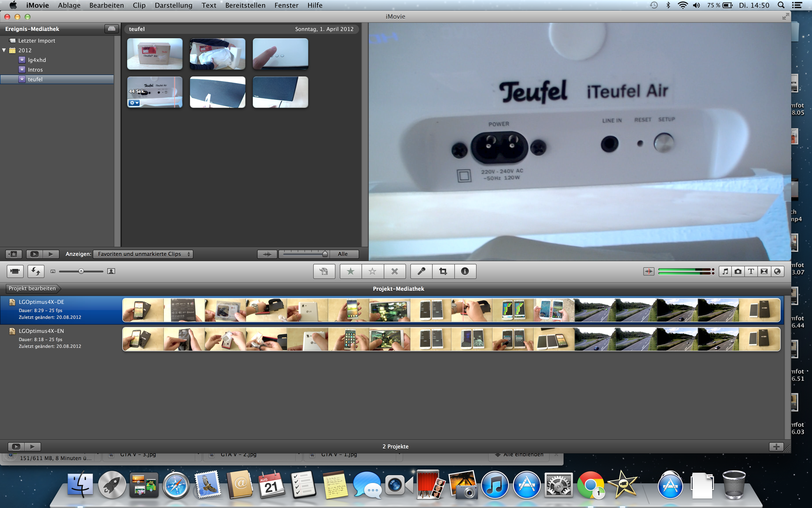The width and height of the screenshot is (812, 508).
Task: Open maps and backgrounds globe browser
Action: point(777,271)
